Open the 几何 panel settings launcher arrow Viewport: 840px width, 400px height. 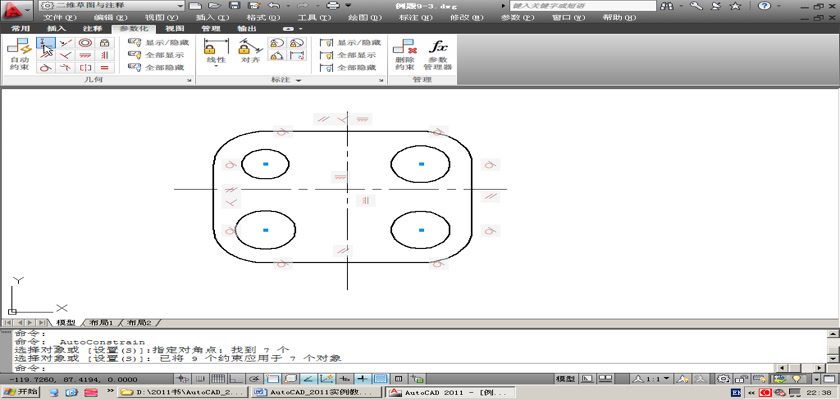point(189,80)
